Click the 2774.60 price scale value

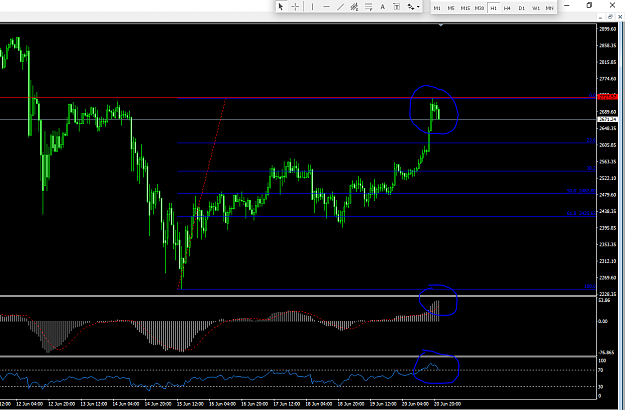pyautogui.click(x=608, y=78)
